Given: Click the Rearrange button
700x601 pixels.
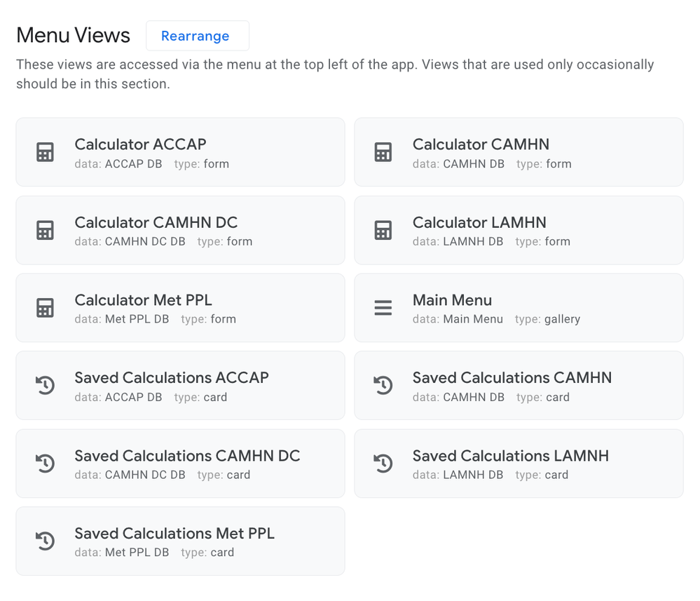Looking at the screenshot, I should pyautogui.click(x=198, y=36).
